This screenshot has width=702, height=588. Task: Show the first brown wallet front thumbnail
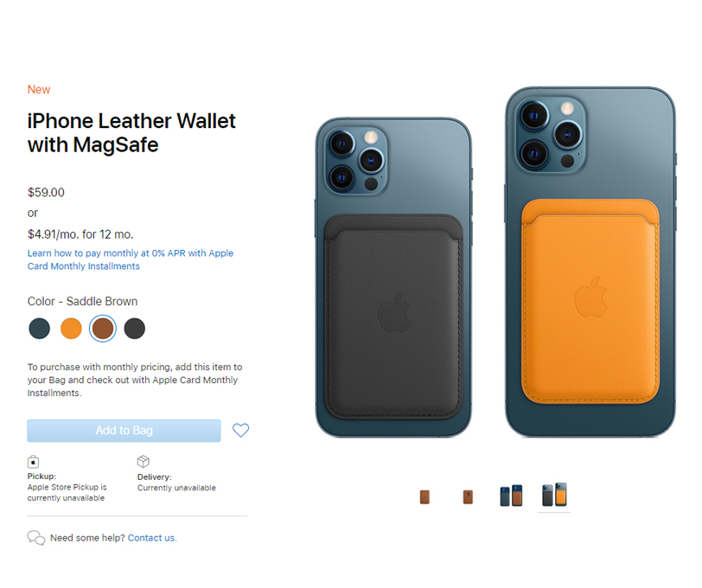[x=424, y=497]
